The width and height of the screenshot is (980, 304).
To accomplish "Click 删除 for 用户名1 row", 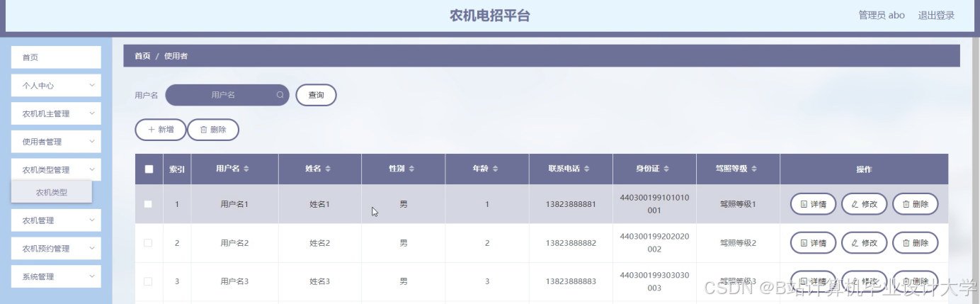I will (915, 204).
